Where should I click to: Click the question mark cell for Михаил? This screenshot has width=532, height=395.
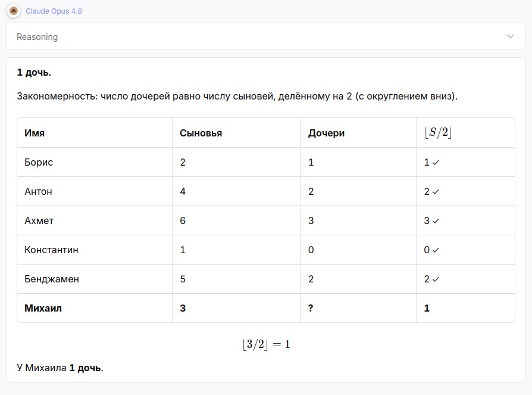click(358, 308)
